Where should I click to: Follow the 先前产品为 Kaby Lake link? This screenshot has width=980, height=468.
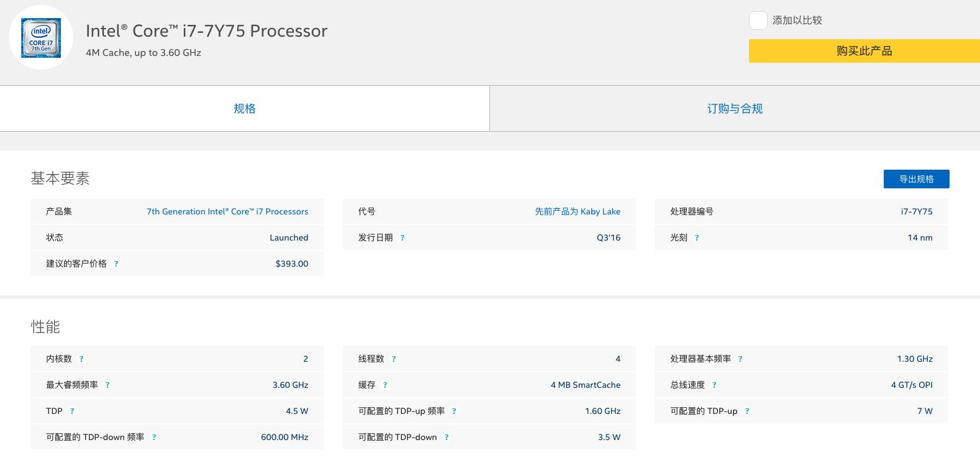pos(578,211)
